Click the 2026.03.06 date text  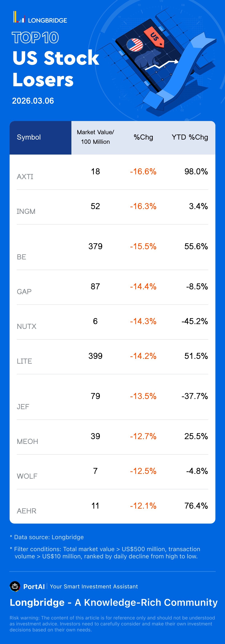tap(33, 101)
